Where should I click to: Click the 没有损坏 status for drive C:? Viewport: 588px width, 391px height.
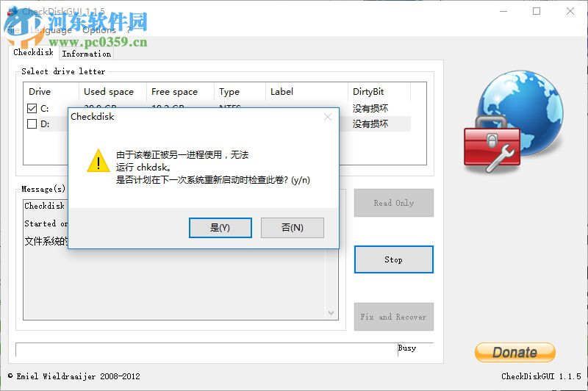click(370, 108)
